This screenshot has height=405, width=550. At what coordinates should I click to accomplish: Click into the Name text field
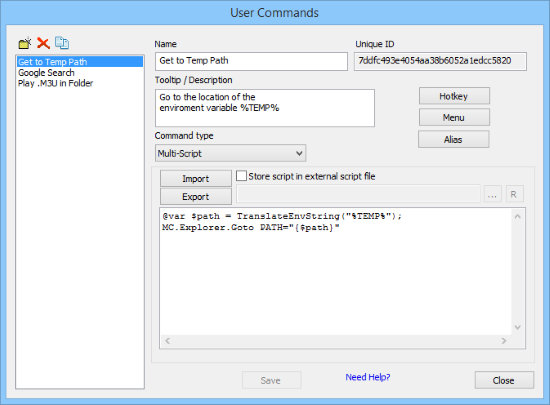click(251, 61)
